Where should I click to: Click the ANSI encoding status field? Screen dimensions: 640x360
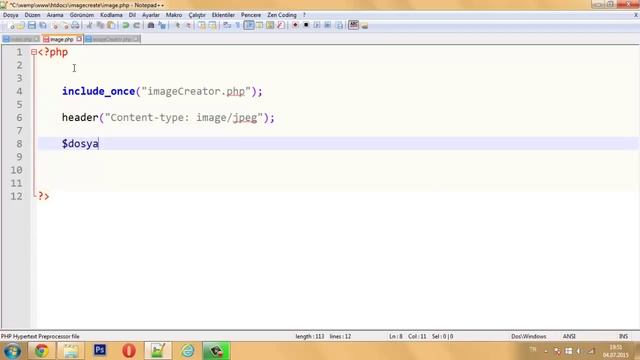pos(569,336)
